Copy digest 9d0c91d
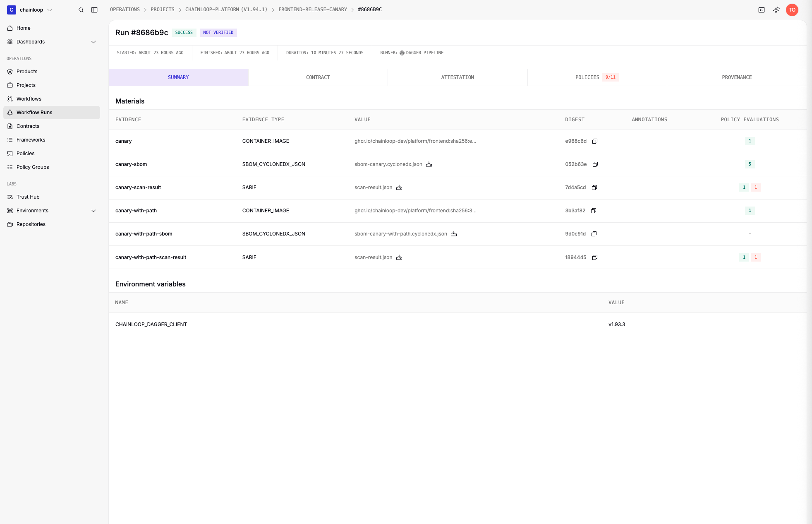 [594, 234]
